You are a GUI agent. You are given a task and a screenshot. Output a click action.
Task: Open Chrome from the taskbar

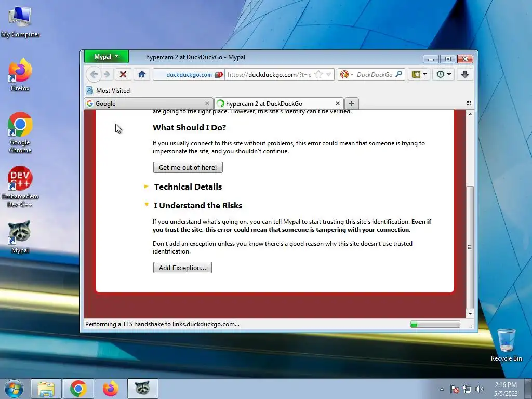point(78,389)
